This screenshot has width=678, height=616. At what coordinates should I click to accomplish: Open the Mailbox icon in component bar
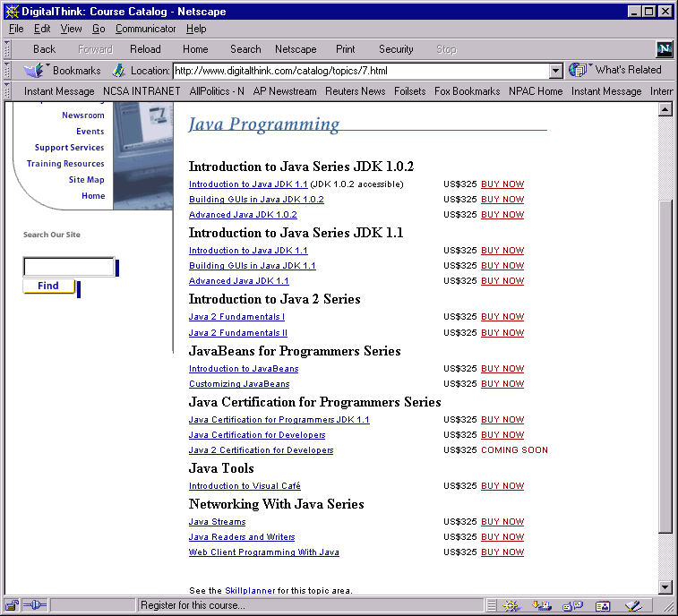pyautogui.click(x=541, y=605)
